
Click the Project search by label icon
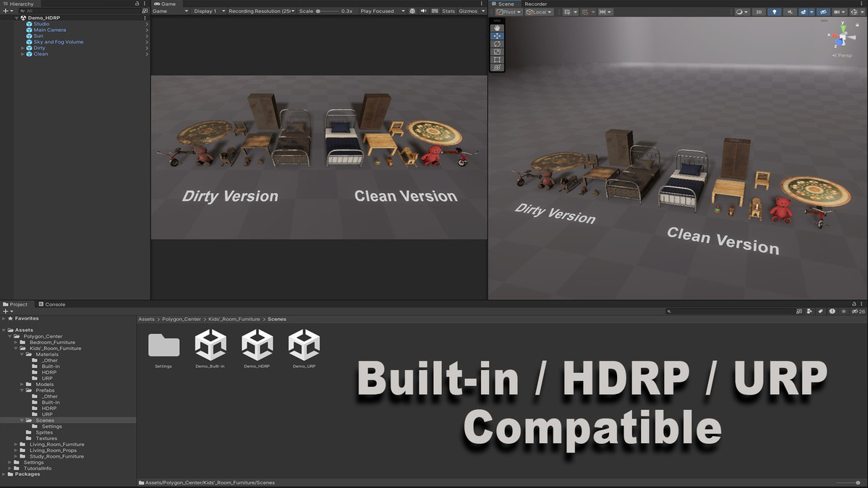pos(820,312)
